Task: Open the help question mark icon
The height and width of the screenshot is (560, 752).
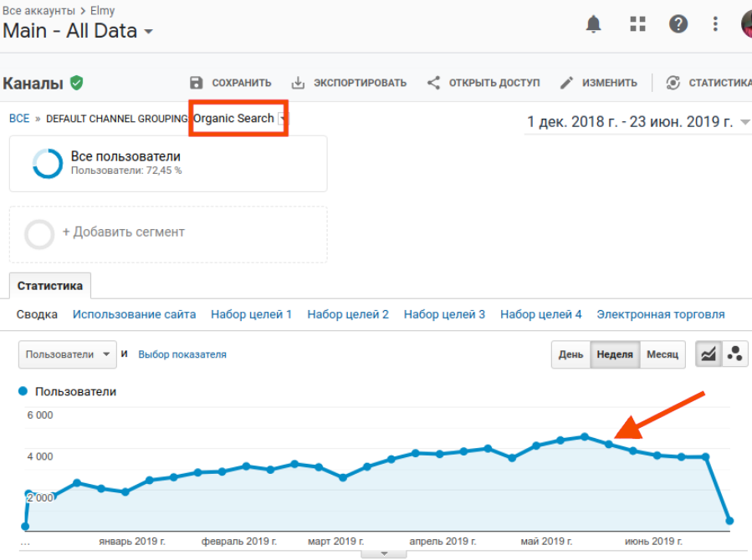Action: (x=678, y=24)
